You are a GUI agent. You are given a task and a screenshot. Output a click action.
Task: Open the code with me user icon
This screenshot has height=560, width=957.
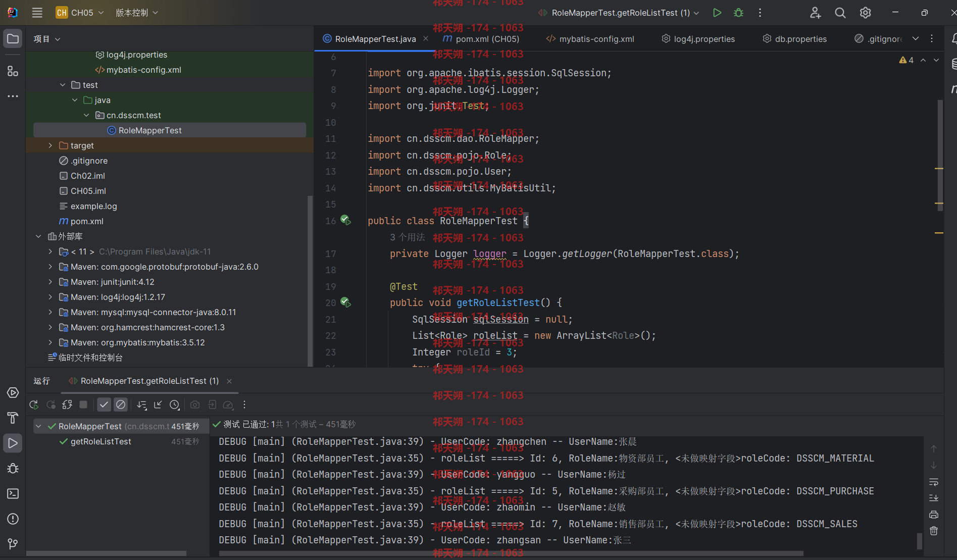point(815,13)
